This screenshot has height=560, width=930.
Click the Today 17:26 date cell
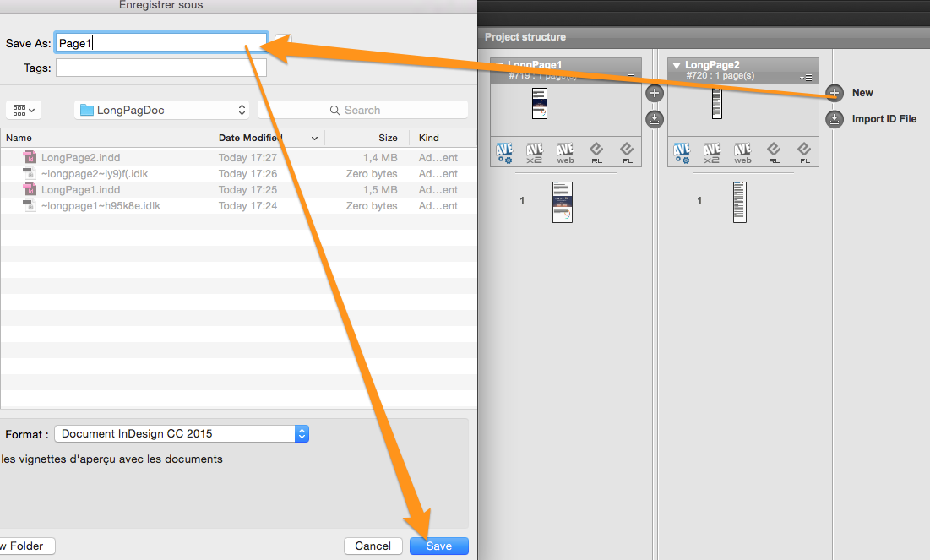coord(248,173)
